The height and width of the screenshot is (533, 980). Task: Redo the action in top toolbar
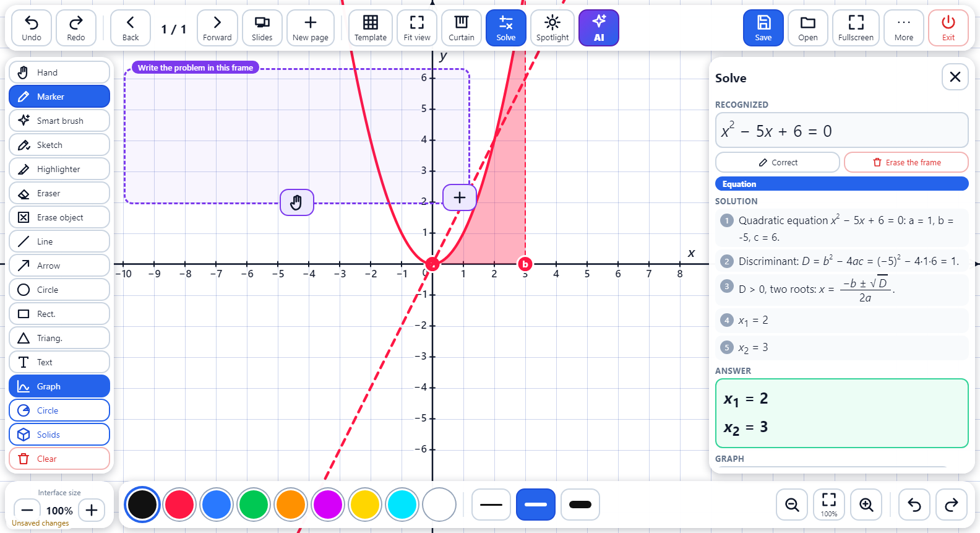pyautogui.click(x=76, y=28)
